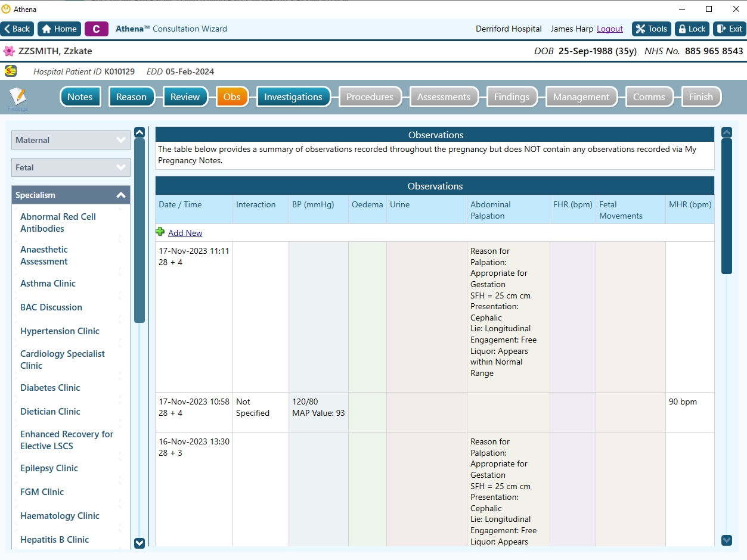The height and width of the screenshot is (560, 747).
Task: Click the 16-Nov-2023 13:30 observation row
Action: 435,490
